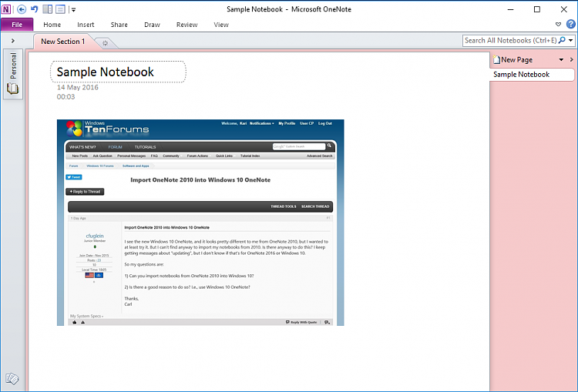
Task: Click the page date 14 May 2016
Action: tap(78, 87)
